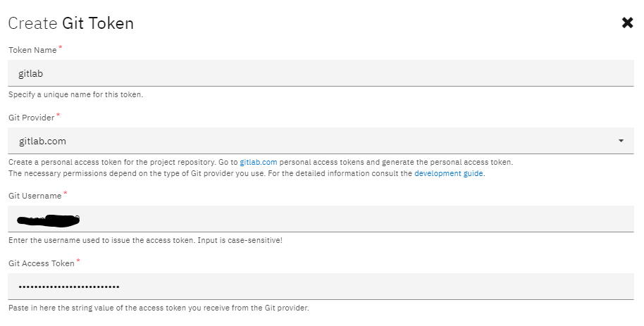Click the 'Paste in here' helper text
Image resolution: width=644 pixels, height=326 pixels.
(x=159, y=308)
